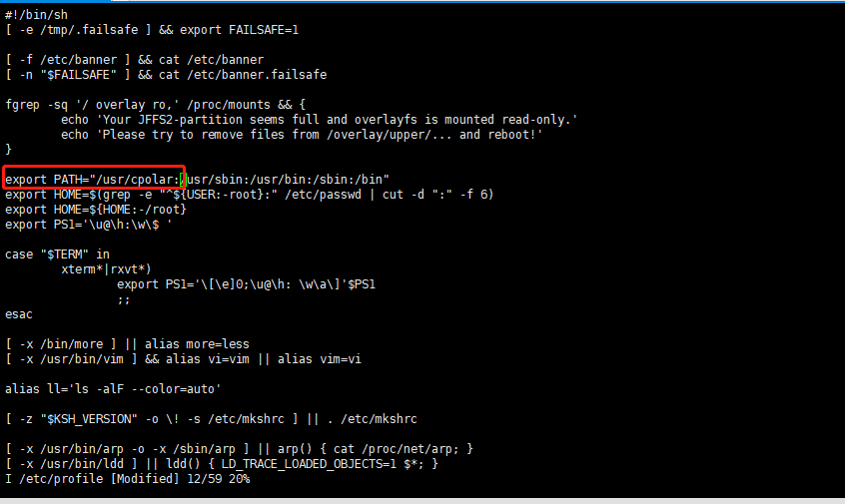The image size is (845, 504).
Task: Click the JFFS2-partition echo message
Action: coord(319,120)
